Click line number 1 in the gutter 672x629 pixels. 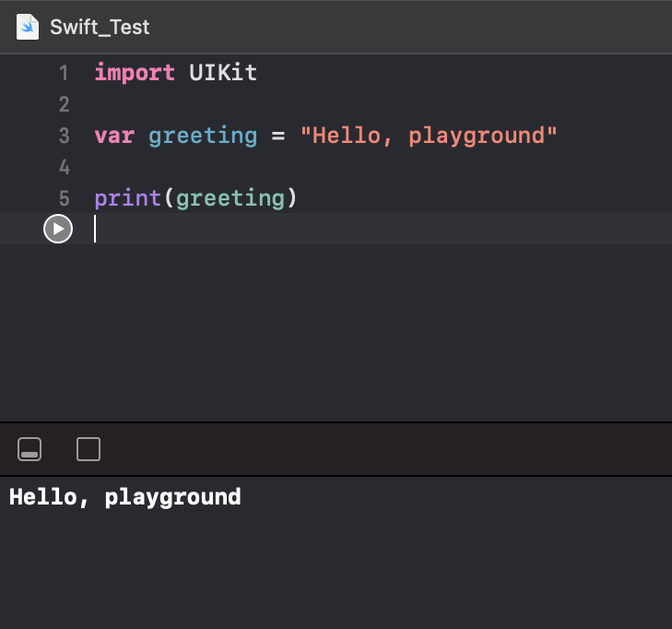pyautogui.click(x=64, y=73)
